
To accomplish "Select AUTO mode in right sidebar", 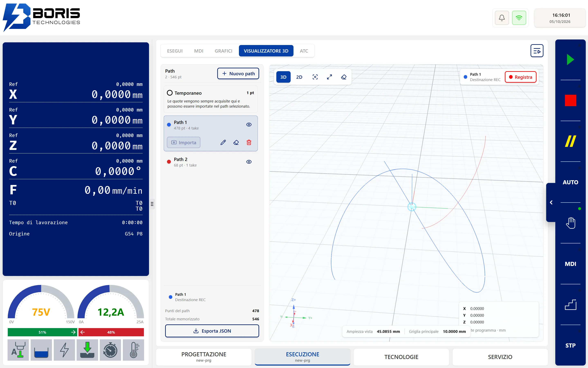I will (x=570, y=182).
